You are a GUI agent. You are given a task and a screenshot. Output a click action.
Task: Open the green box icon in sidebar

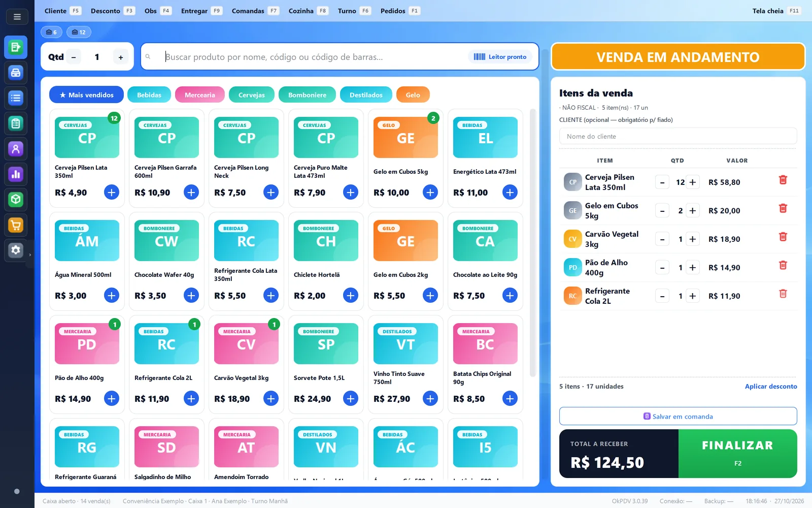tap(16, 200)
